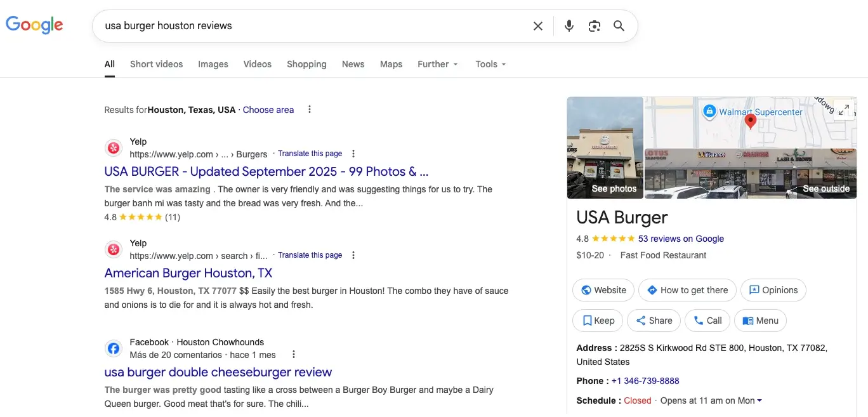Viewport: 868px width, 417px height.
Task: Expand the Further dropdown menu
Action: pos(437,64)
